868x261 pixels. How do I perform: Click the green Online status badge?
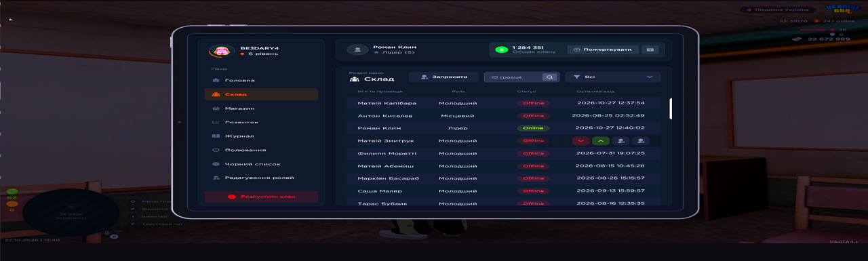coord(533,128)
